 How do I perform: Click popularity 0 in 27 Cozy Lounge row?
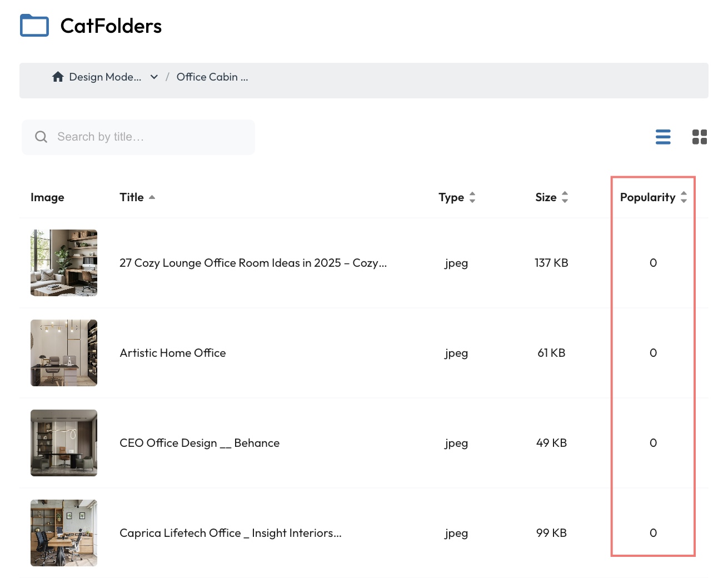point(654,263)
